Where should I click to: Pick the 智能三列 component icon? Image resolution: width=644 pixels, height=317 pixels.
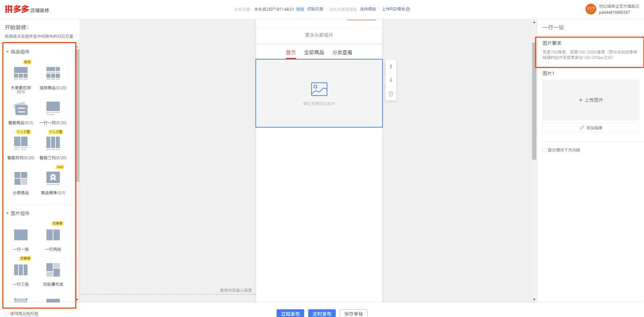pos(53,143)
